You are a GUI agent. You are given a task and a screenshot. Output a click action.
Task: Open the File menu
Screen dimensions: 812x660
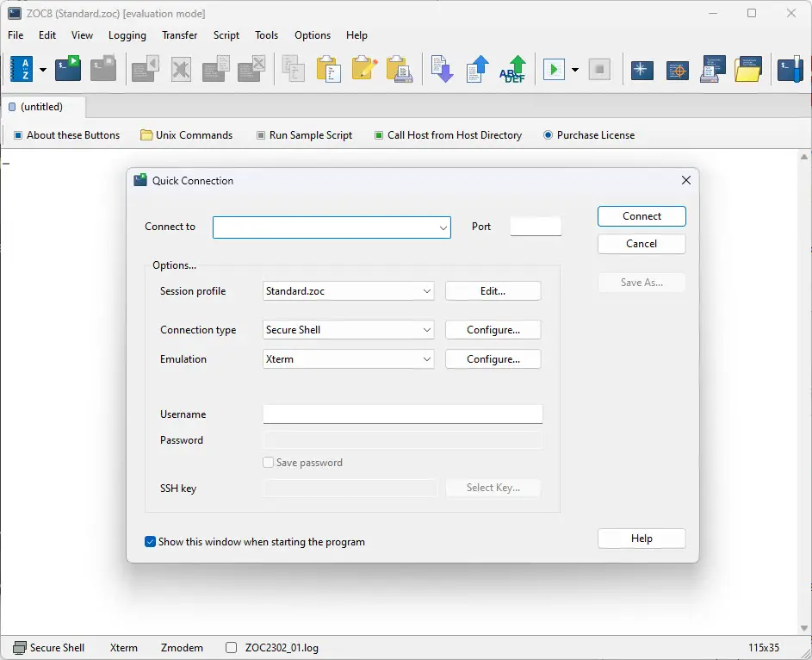[15, 35]
